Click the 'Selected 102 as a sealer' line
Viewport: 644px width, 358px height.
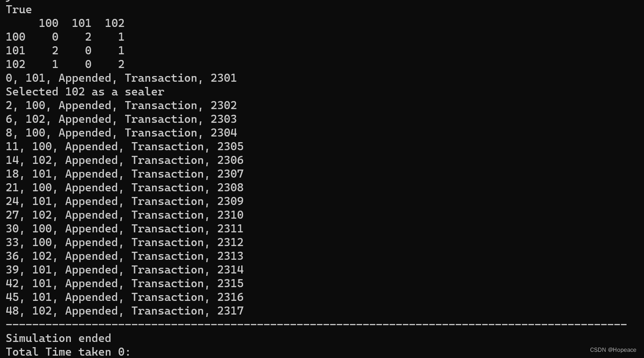85,92
